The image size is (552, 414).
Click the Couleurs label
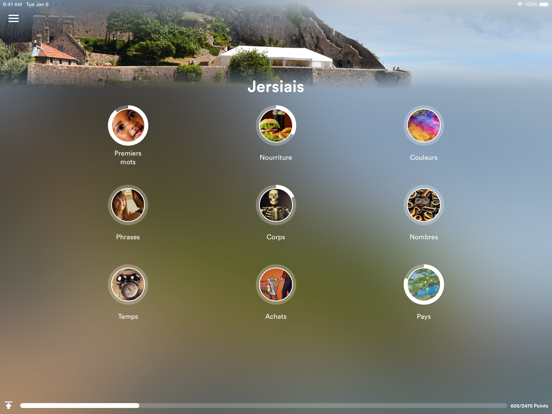(x=424, y=157)
